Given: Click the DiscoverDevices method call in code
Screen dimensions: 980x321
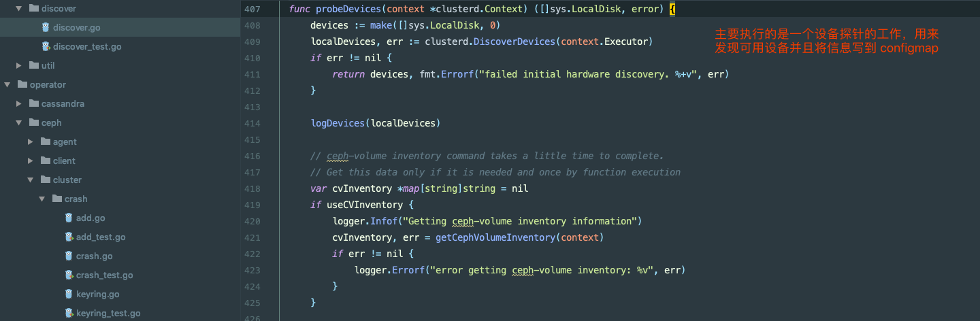Looking at the screenshot, I should 514,41.
